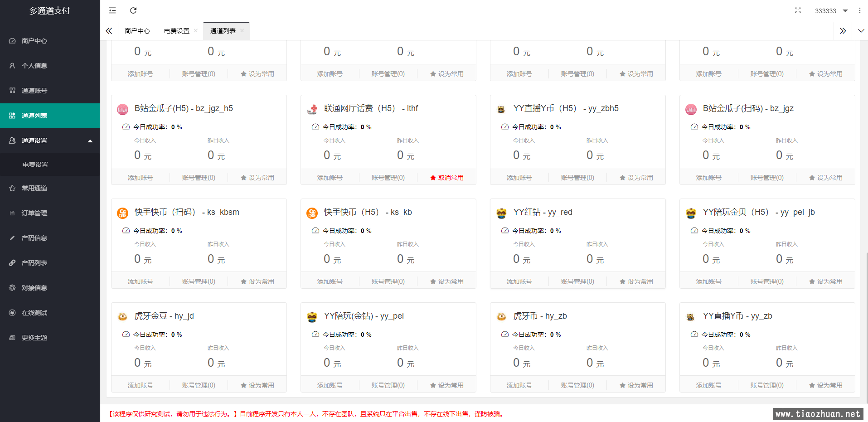Open 订单管理 in sidebar

pos(50,213)
